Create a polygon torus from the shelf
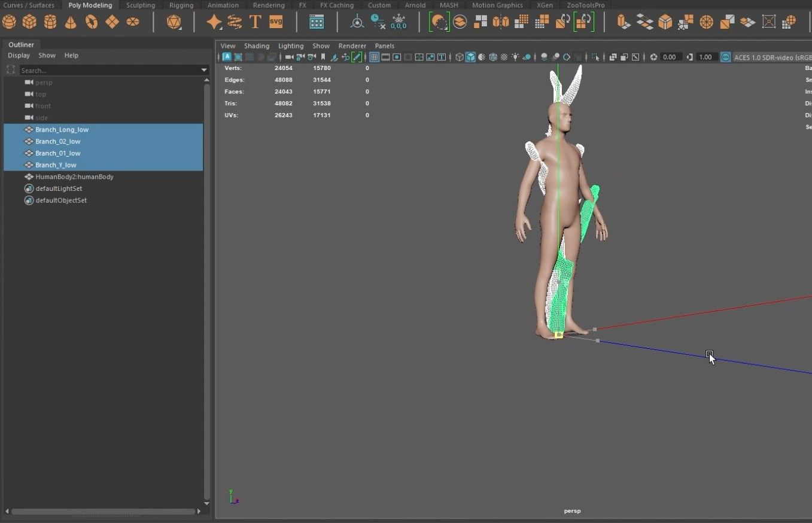812x523 pixels. [92, 22]
